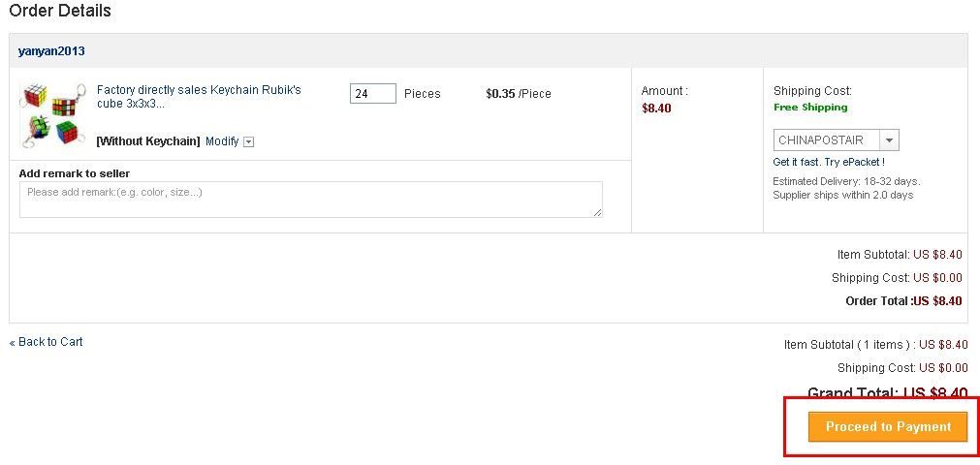Click the Without Keychain option label

pos(148,141)
